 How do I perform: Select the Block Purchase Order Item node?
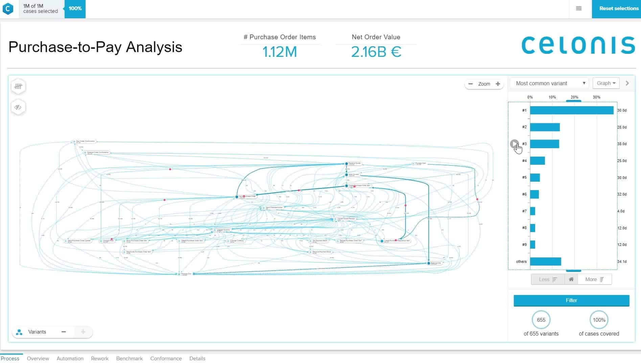click(136, 241)
